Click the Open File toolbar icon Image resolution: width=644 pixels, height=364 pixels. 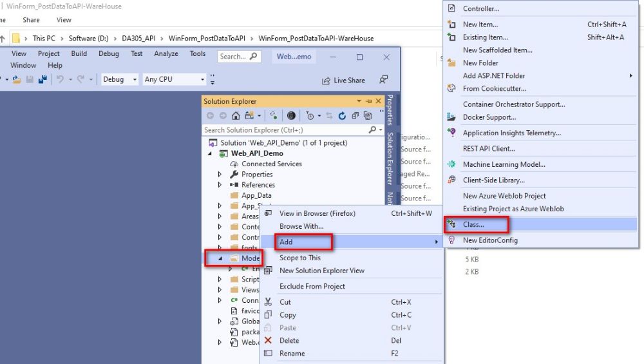17,79
